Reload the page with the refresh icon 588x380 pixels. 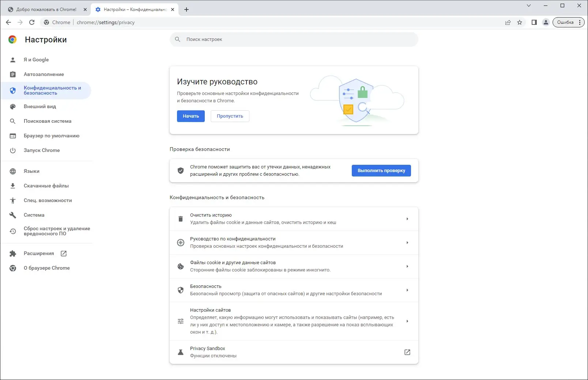[x=32, y=22]
